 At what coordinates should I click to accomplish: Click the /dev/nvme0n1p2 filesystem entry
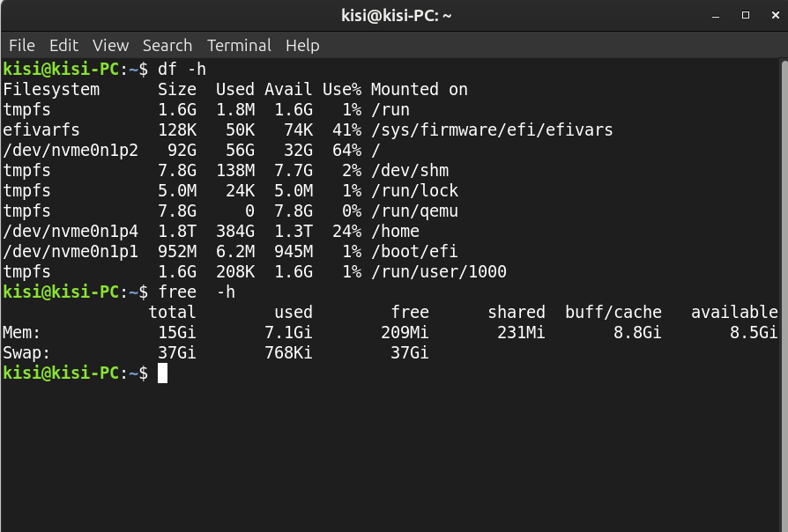pos(71,151)
